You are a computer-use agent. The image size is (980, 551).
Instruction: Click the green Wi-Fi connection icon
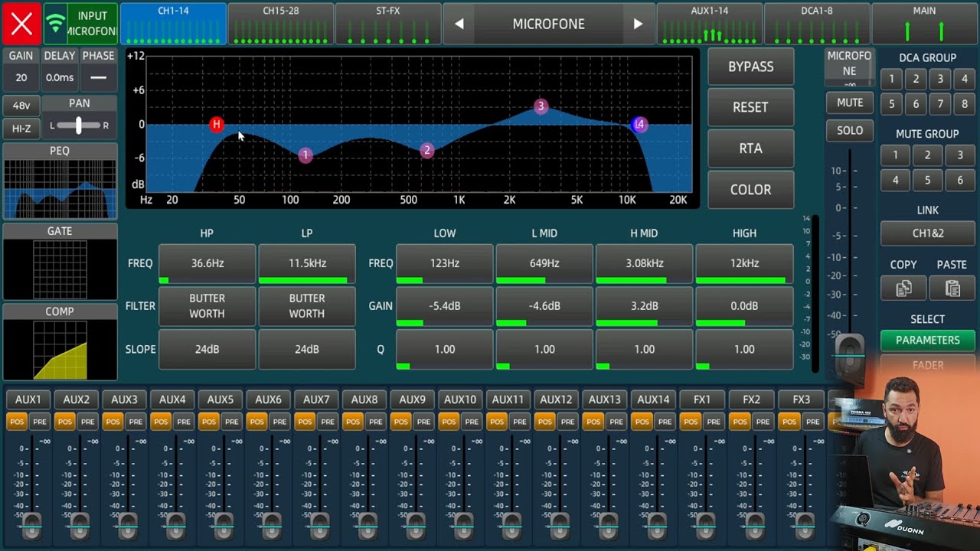(x=55, y=24)
